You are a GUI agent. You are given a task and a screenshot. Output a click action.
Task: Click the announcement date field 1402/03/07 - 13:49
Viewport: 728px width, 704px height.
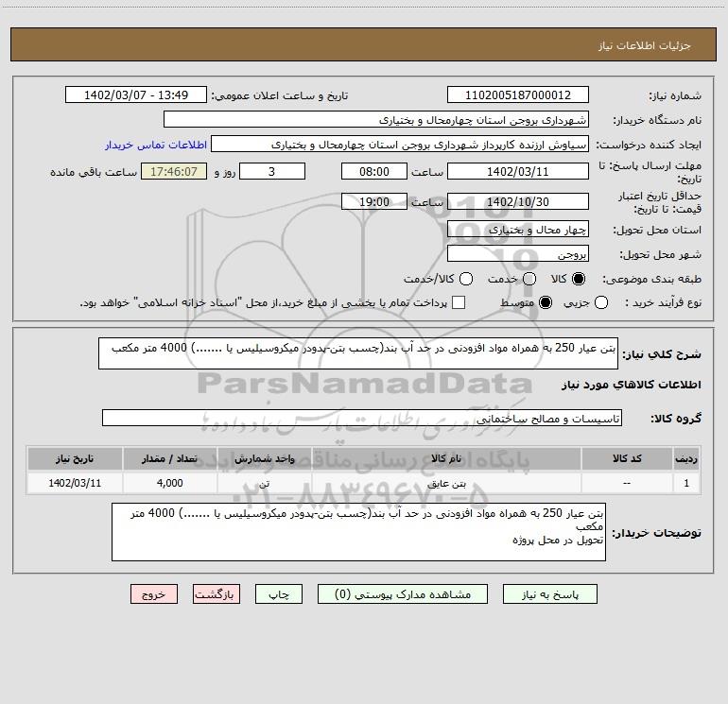click(x=136, y=94)
